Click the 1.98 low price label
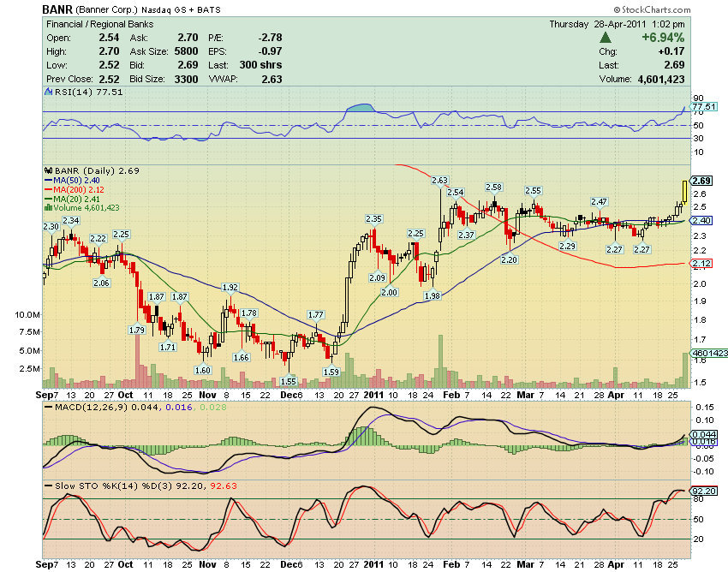The width and height of the screenshot is (728, 572). [433, 295]
